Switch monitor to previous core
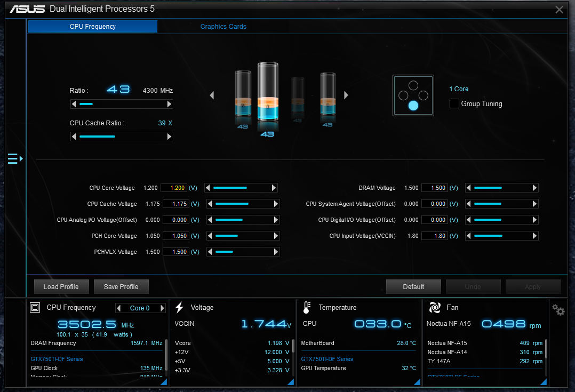The image size is (575, 392). coord(119,308)
